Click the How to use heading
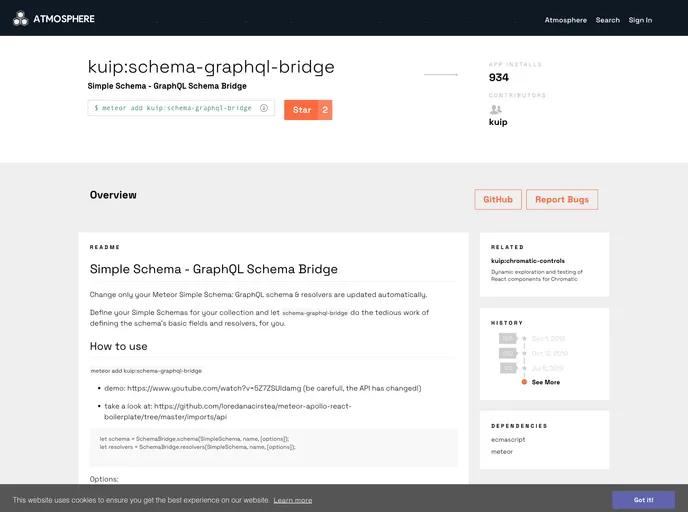688x512 pixels. [x=118, y=346]
